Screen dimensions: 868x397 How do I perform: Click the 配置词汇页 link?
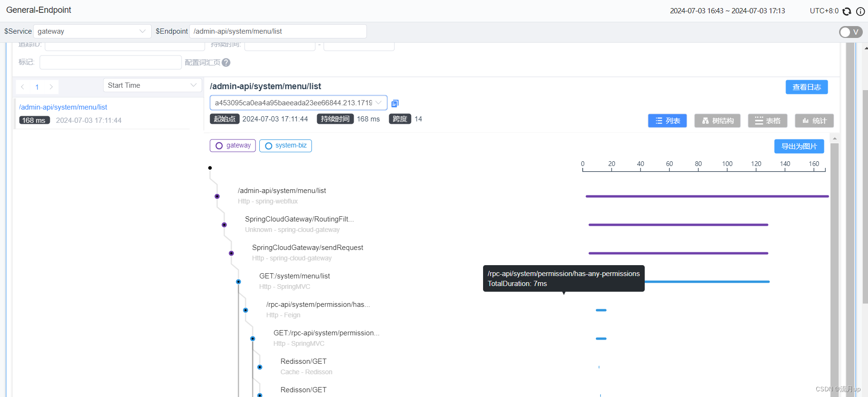click(202, 63)
